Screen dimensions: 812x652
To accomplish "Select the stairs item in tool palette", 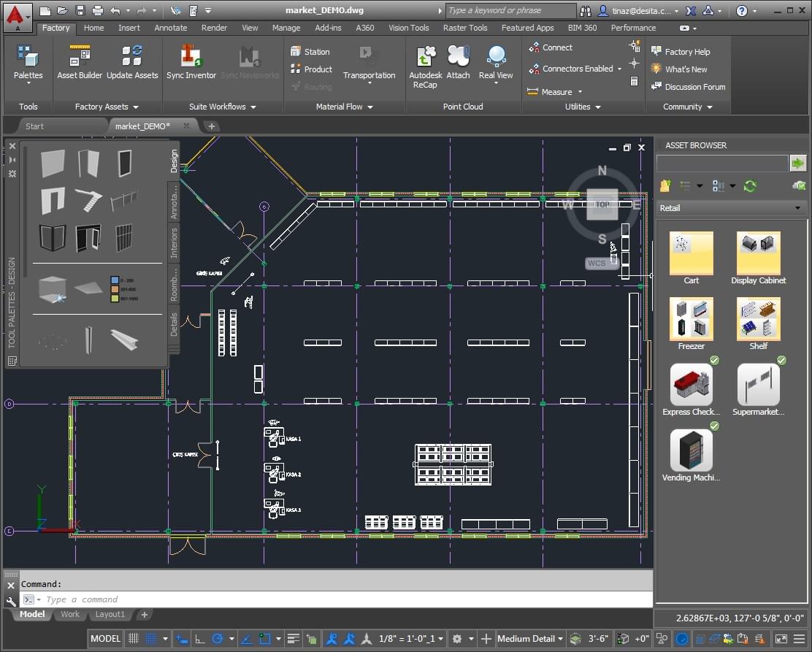I will pyautogui.click(x=88, y=199).
